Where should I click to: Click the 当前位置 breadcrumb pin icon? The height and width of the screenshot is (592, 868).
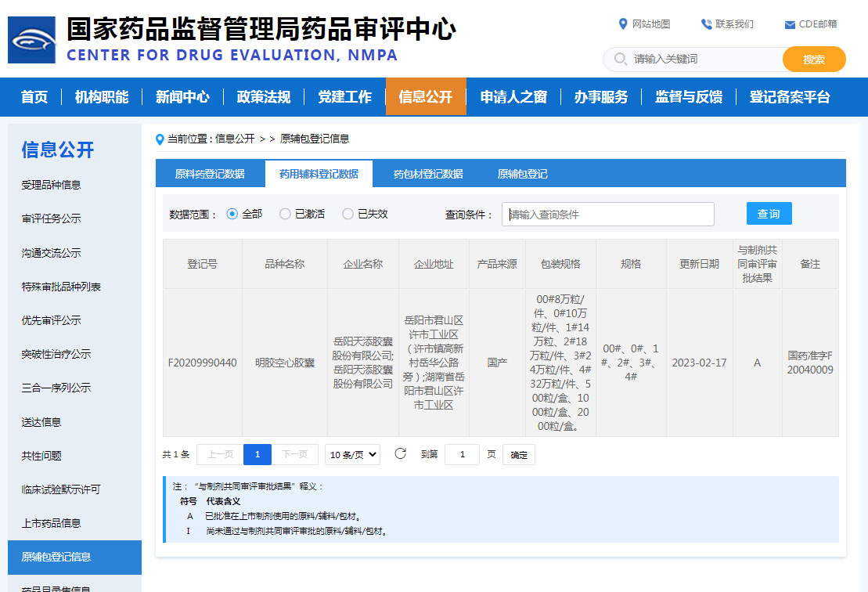[160, 139]
